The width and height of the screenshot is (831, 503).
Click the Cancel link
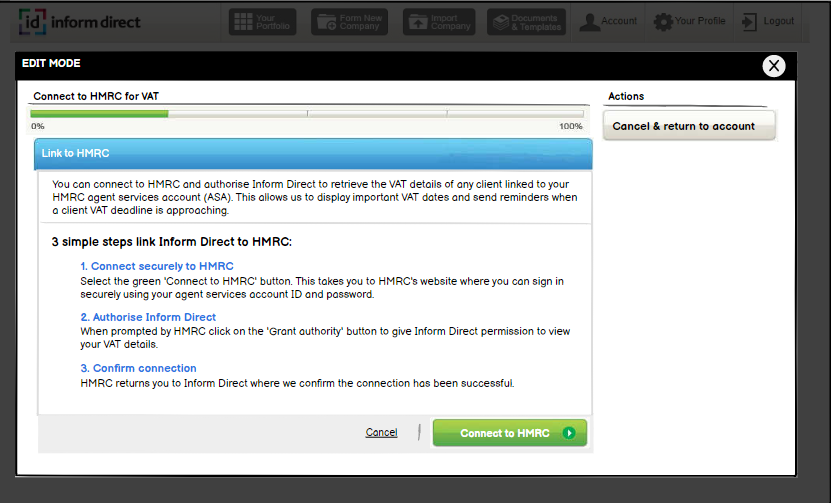pyautogui.click(x=381, y=433)
